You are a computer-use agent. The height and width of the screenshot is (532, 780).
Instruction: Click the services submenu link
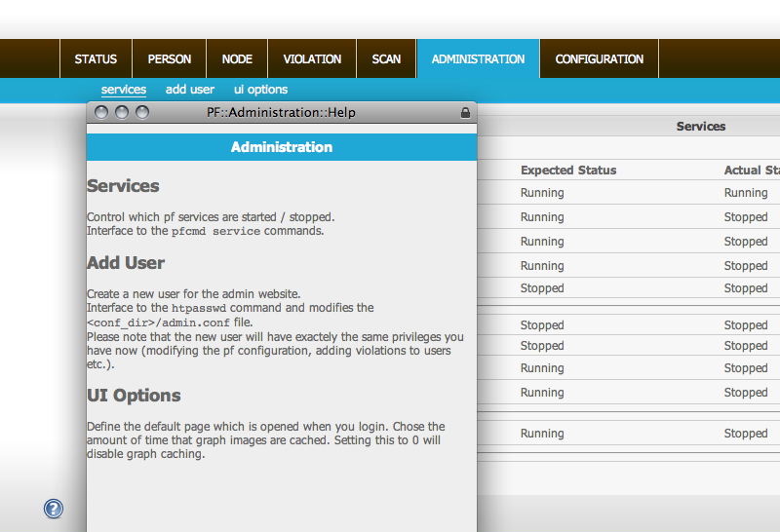(124, 90)
